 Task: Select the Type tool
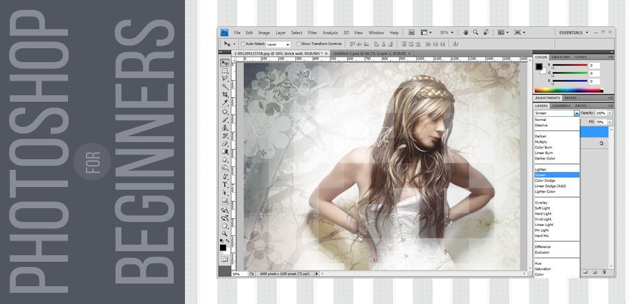click(225, 185)
